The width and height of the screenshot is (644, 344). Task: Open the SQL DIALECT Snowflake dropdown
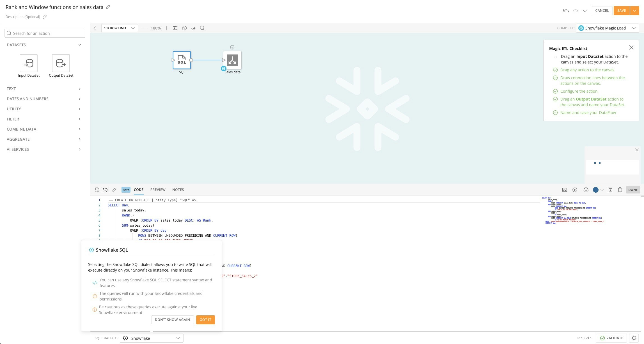coord(152,338)
